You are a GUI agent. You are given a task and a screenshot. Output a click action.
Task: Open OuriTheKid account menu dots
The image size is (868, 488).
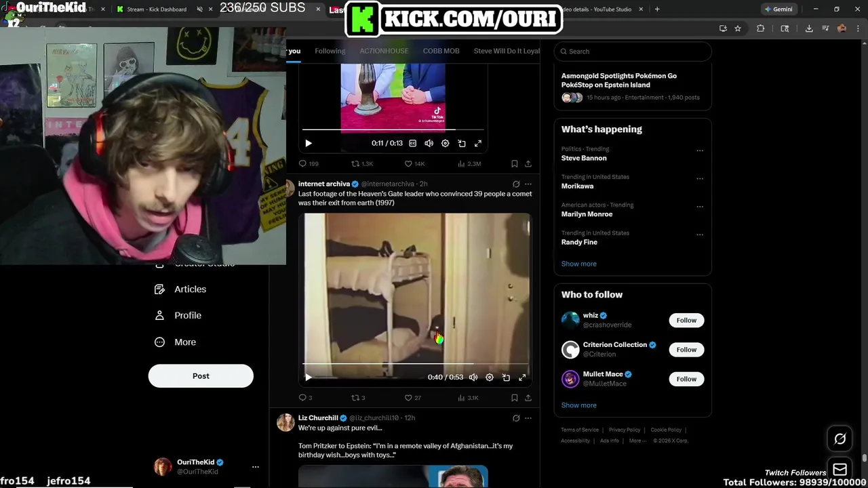coord(256,467)
